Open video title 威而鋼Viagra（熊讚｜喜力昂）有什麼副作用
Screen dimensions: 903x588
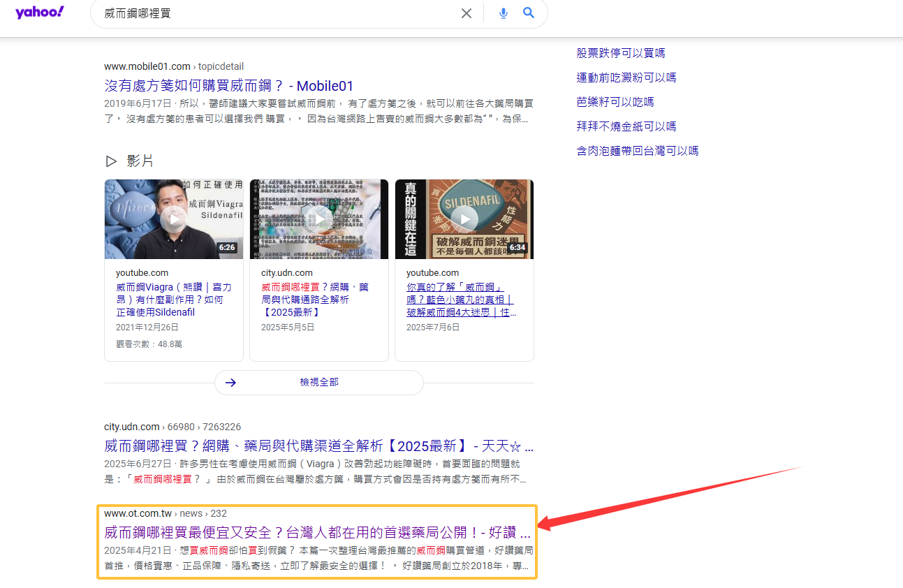tap(175, 300)
